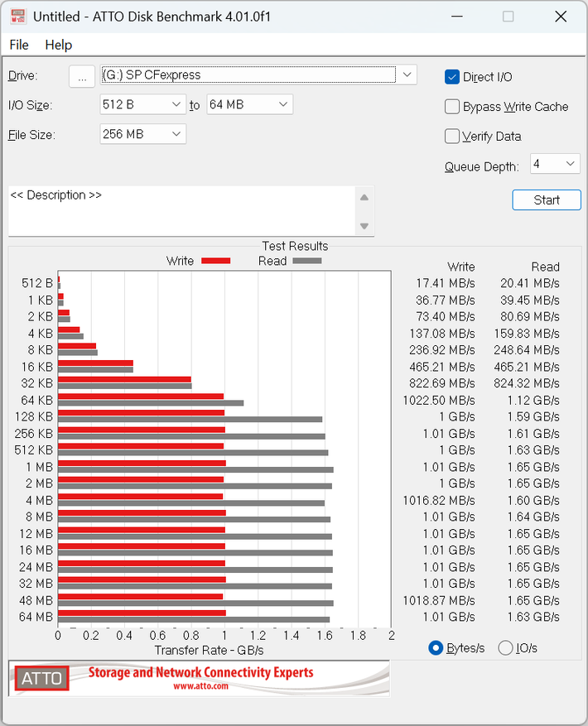This screenshot has width=588, height=726.
Task: Open the Queue Depth dropdown
Action: [x=555, y=164]
